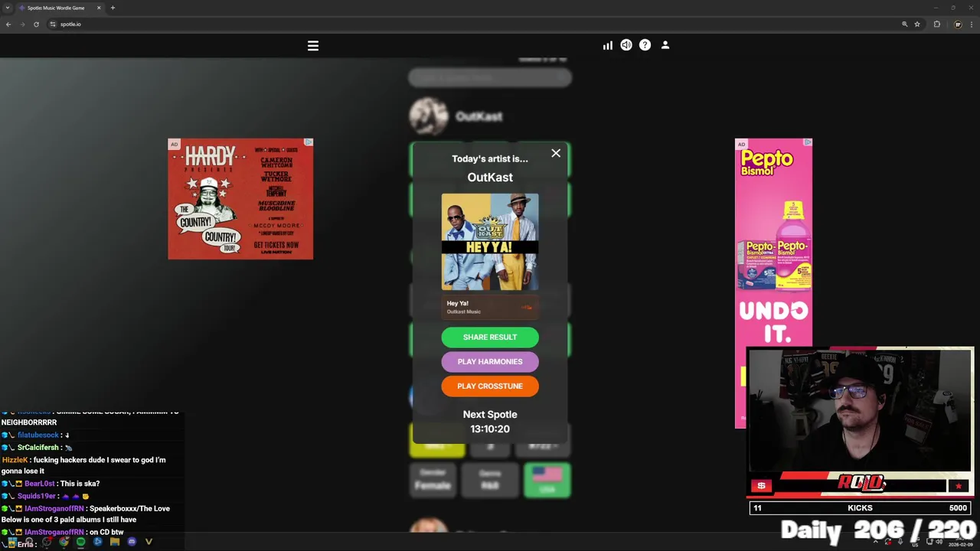Screen dimensions: 980x551
Task: Click the microphone tray icon
Action: pyautogui.click(x=900, y=541)
